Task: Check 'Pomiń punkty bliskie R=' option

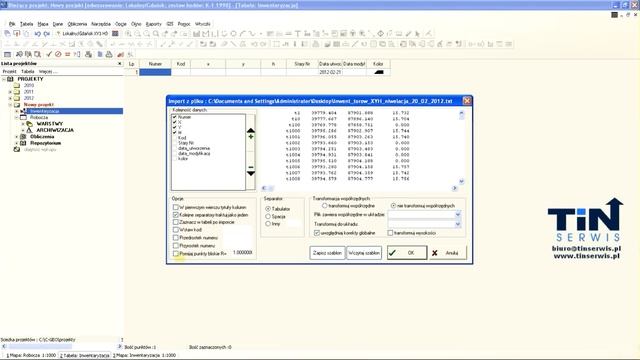Action: [176, 253]
